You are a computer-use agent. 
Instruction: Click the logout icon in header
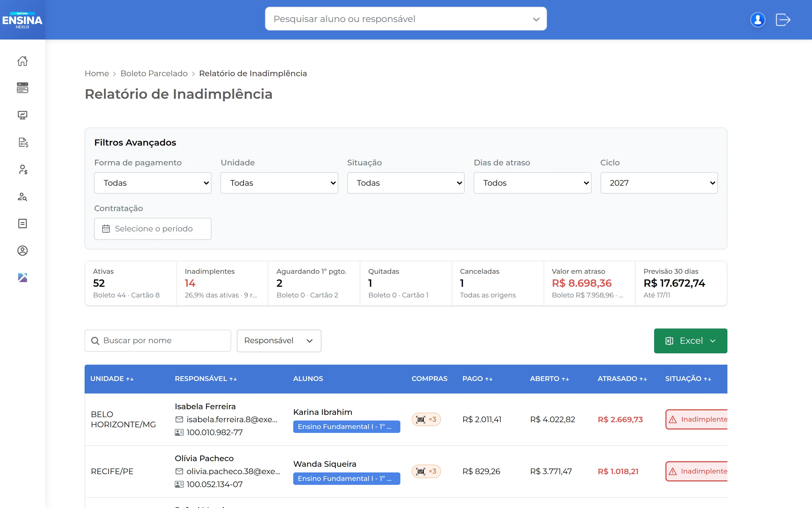[783, 19]
